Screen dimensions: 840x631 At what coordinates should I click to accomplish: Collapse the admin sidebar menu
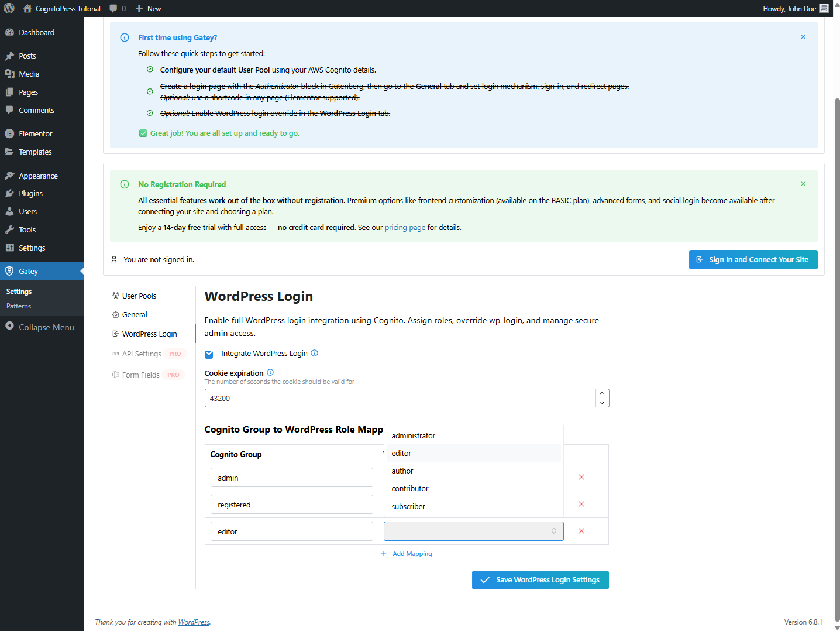(42, 327)
